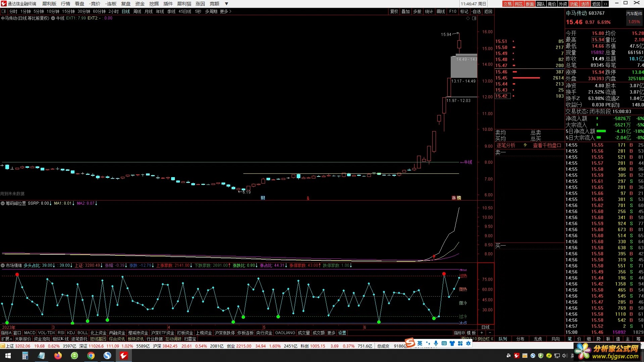
Task: Switch to 周线 chart period
Action: pyautogui.click(x=137, y=11)
